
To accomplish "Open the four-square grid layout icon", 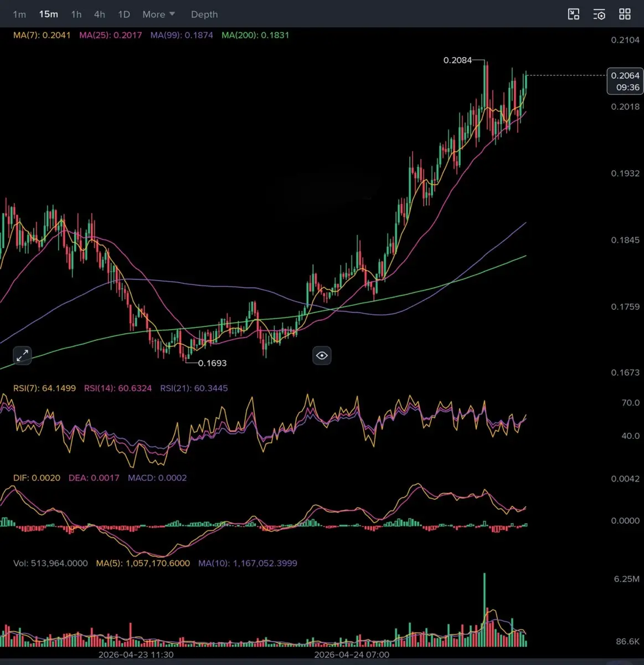I will [x=625, y=14].
